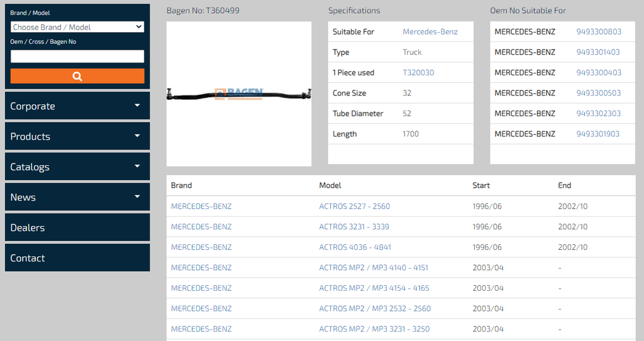Expand the Corporate menu
The image size is (644, 341).
77,106
